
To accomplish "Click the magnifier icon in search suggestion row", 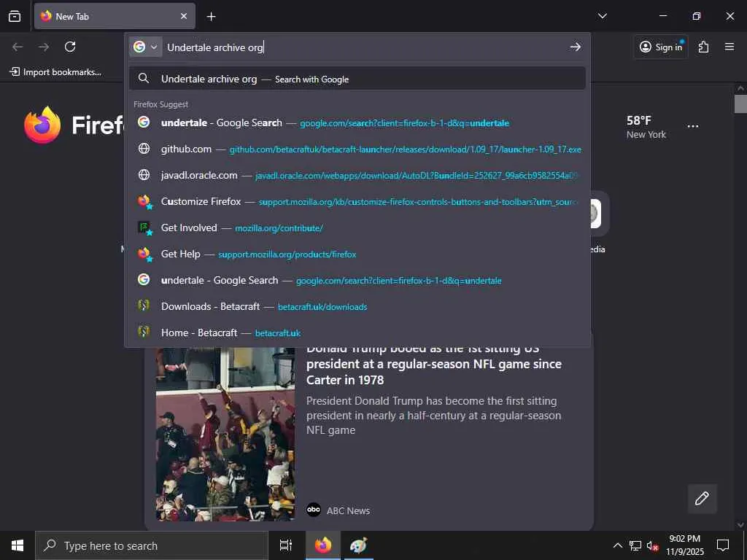I will (144, 79).
